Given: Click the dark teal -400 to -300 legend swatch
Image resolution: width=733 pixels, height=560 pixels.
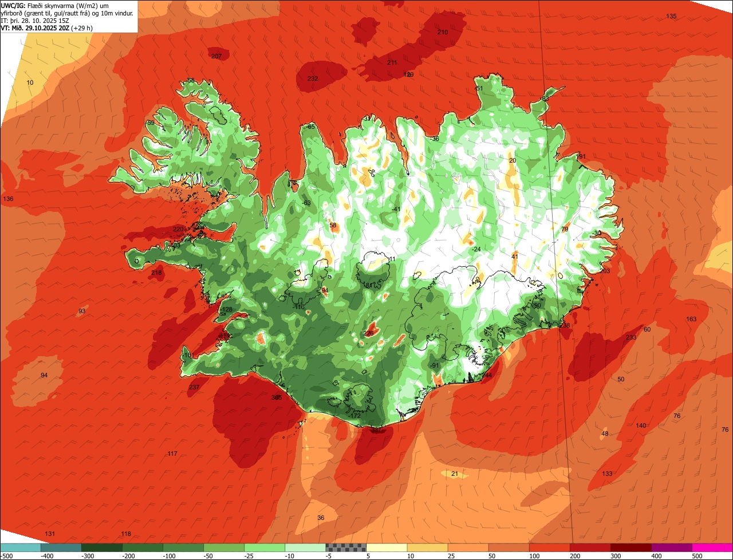Looking at the screenshot, I should pos(61,547).
